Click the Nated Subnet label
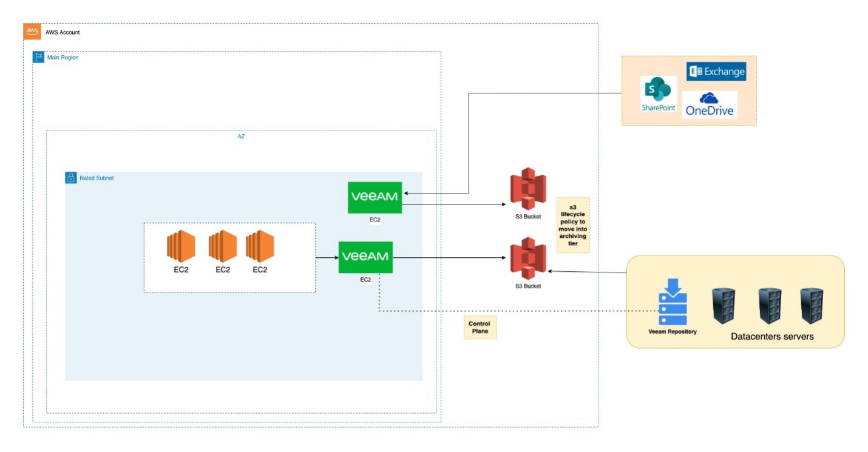The image size is (868, 452). click(x=97, y=178)
